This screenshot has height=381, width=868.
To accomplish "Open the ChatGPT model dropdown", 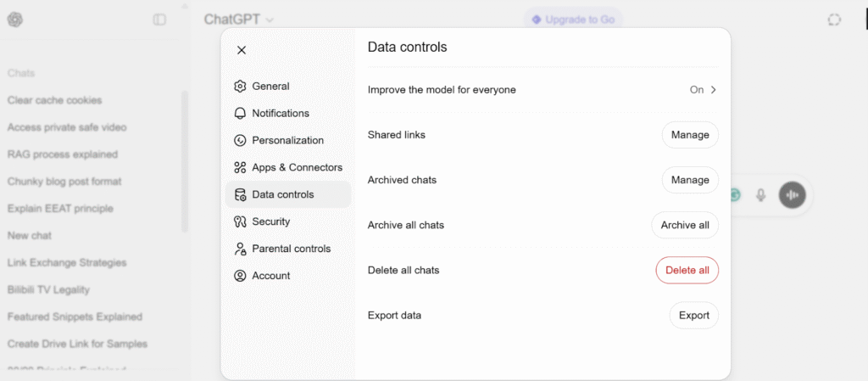I will [x=238, y=20].
